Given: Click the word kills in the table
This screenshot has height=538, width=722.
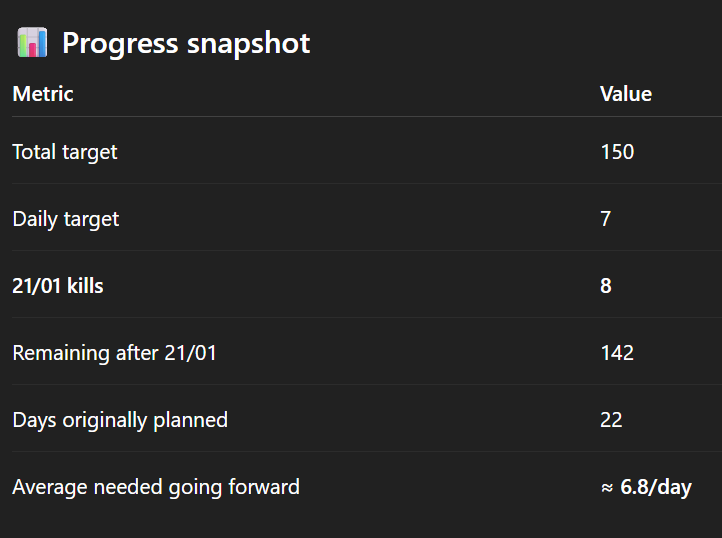Looking at the screenshot, I should pyautogui.click(x=85, y=286).
